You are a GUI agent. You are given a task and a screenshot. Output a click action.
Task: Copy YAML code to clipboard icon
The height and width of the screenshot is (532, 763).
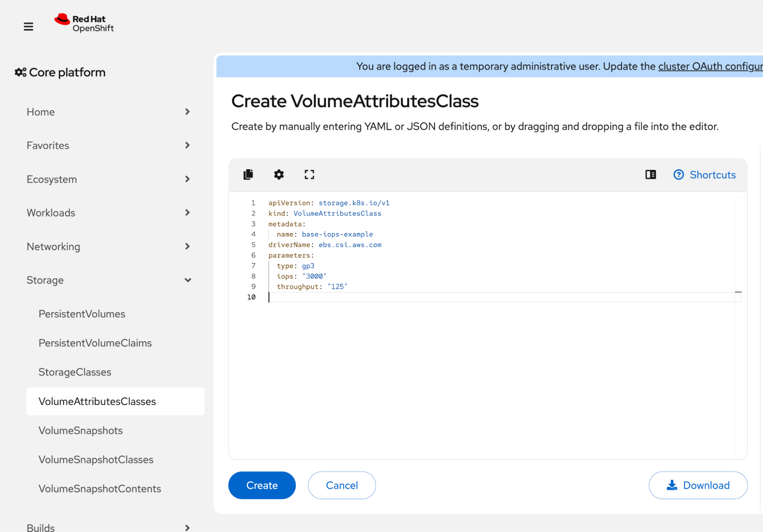click(x=248, y=174)
